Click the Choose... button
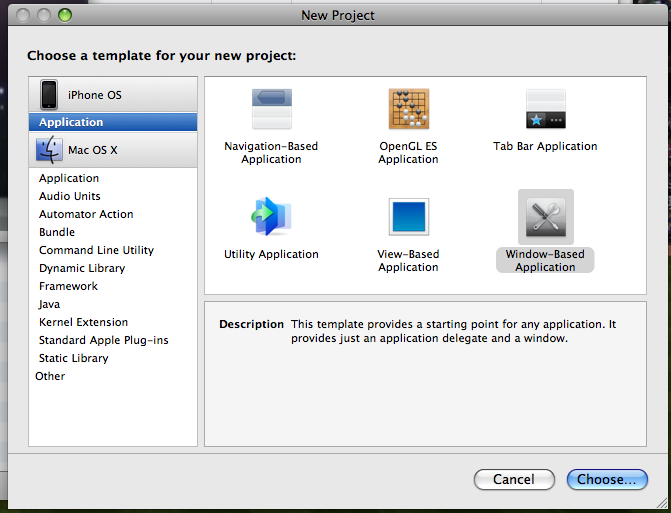This screenshot has width=671, height=513. (x=607, y=479)
